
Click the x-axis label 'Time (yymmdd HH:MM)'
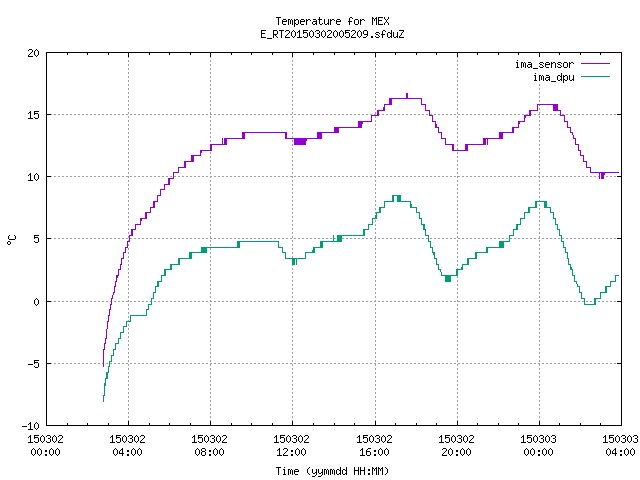click(332, 471)
